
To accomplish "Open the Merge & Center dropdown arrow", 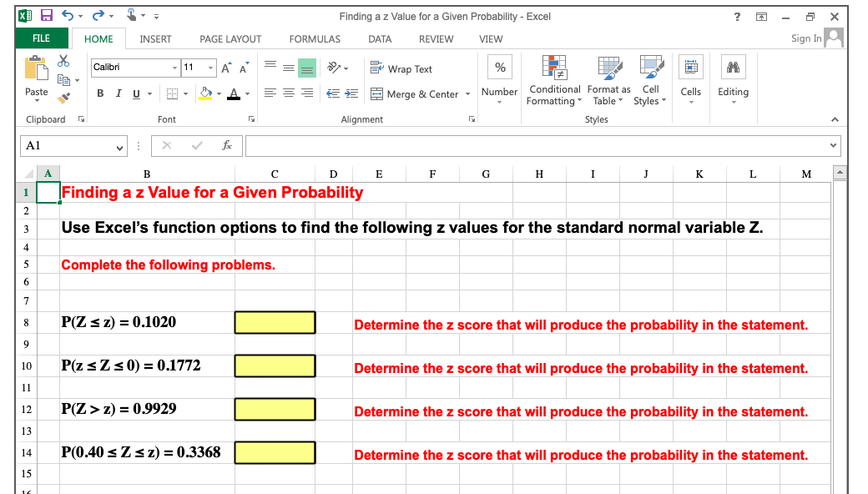I will [x=467, y=93].
